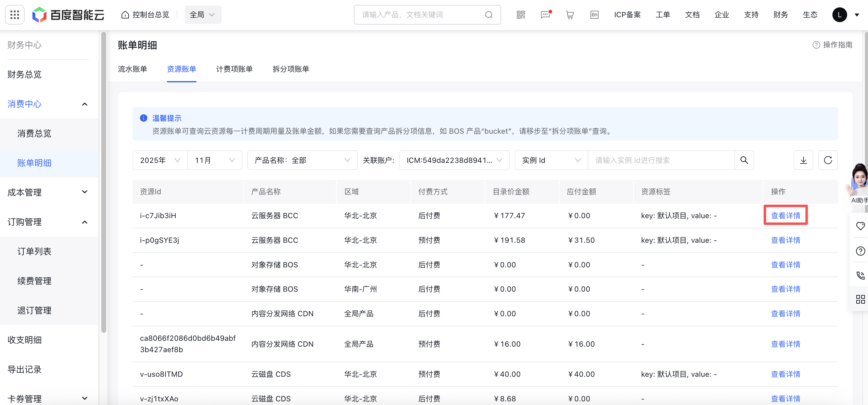This screenshot has width=868, height=405.
Task: Click the heart favorite icon on right
Action: tap(860, 226)
